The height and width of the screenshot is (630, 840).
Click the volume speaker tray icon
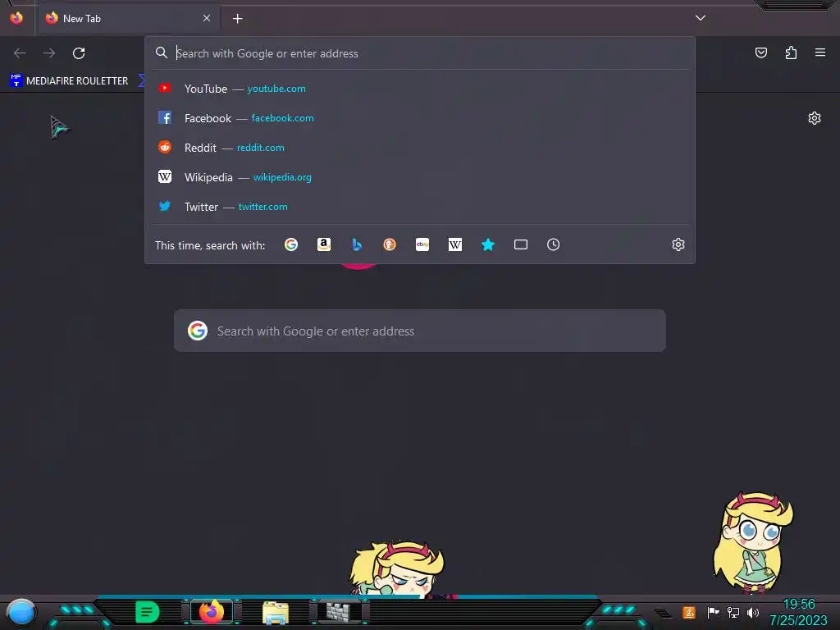point(753,612)
